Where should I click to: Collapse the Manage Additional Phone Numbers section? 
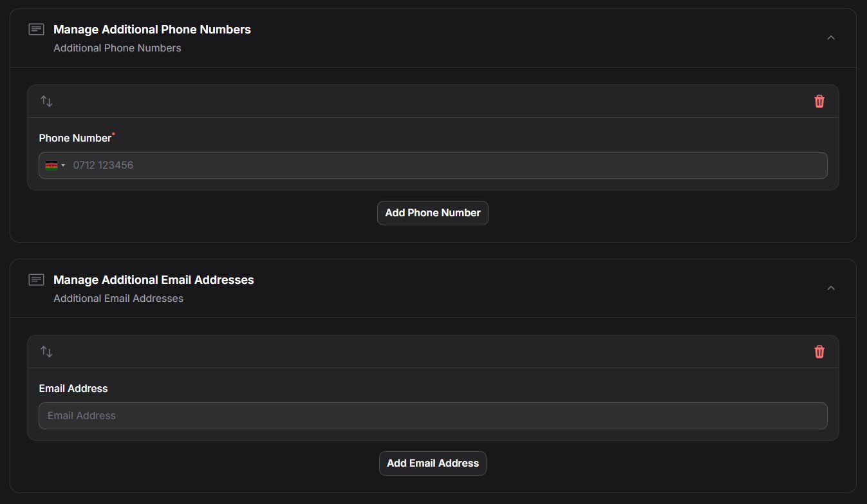pos(831,37)
